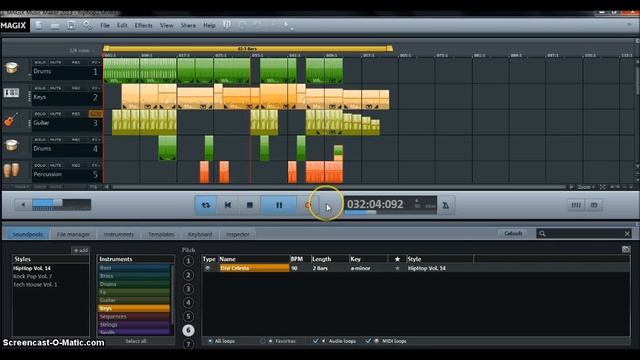640x360 pixels.
Task: Clear the Soundpools search with the X icon
Action: 627,233
